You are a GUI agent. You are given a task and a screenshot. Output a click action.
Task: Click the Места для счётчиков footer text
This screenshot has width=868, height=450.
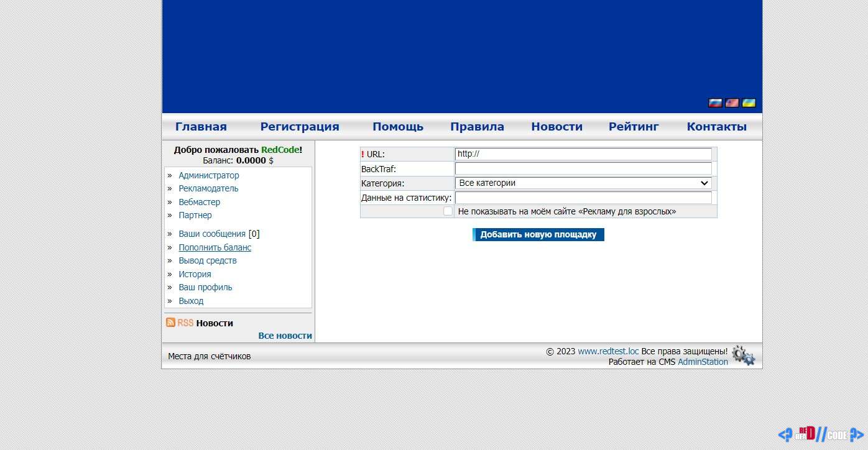pos(210,356)
